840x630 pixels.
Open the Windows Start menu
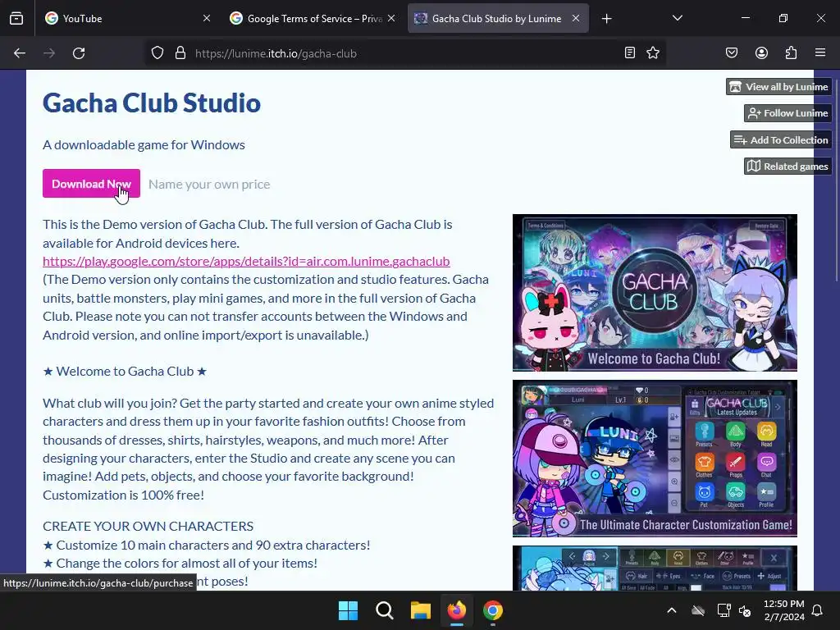(x=348, y=610)
